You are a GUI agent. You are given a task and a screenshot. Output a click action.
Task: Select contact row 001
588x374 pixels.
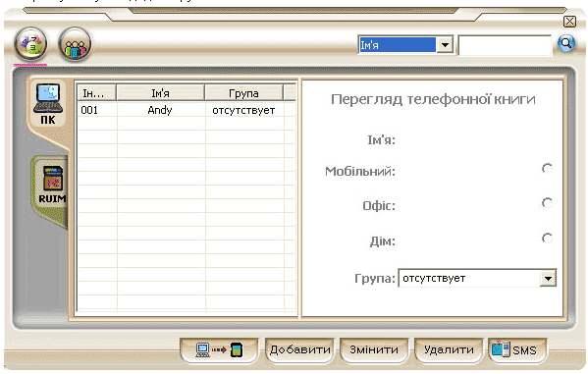187,110
